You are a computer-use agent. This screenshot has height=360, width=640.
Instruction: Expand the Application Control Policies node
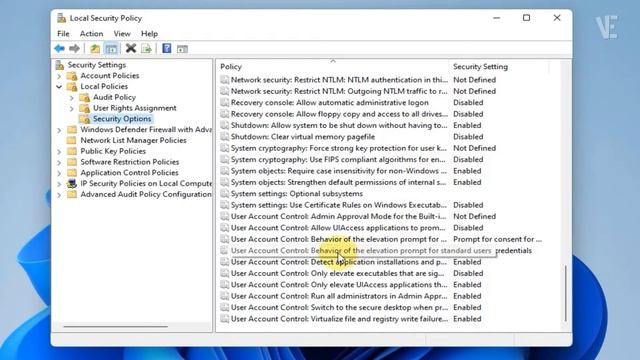coord(59,173)
